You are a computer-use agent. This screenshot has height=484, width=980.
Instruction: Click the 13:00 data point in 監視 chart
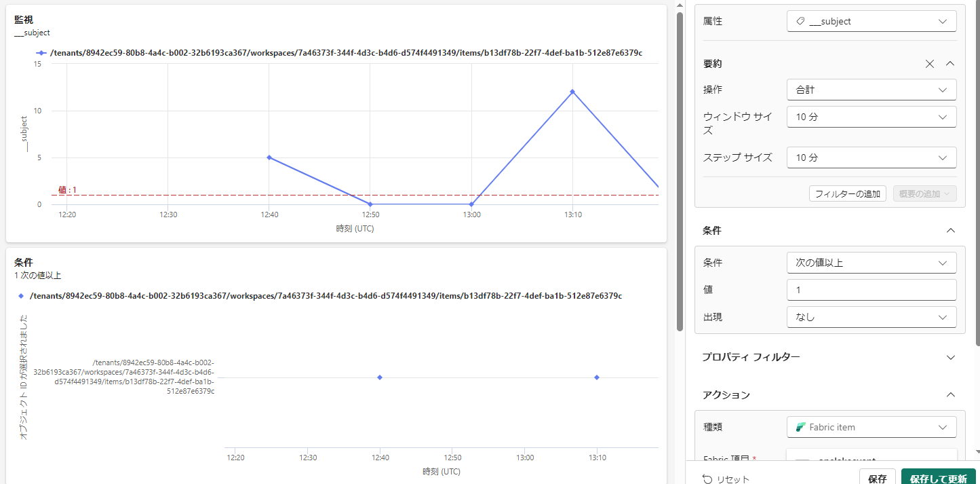[471, 204]
